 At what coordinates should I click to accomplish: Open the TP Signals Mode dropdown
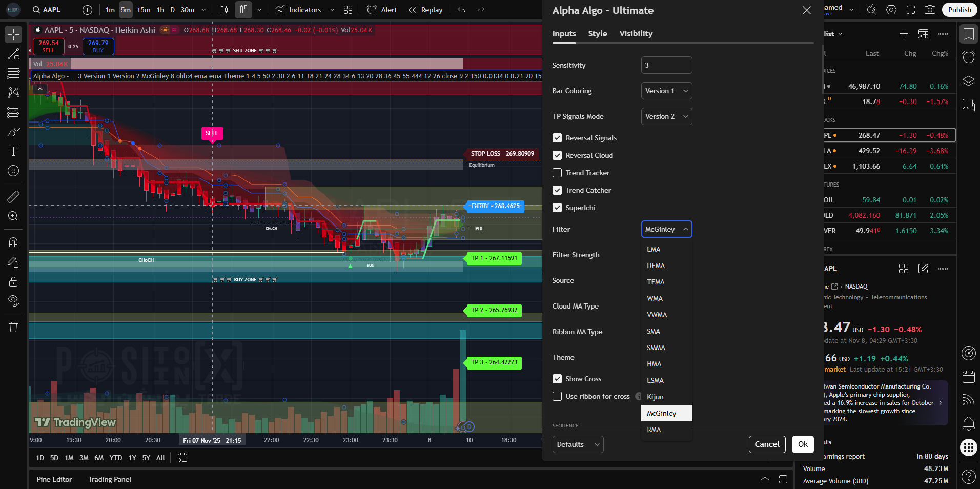tap(666, 116)
